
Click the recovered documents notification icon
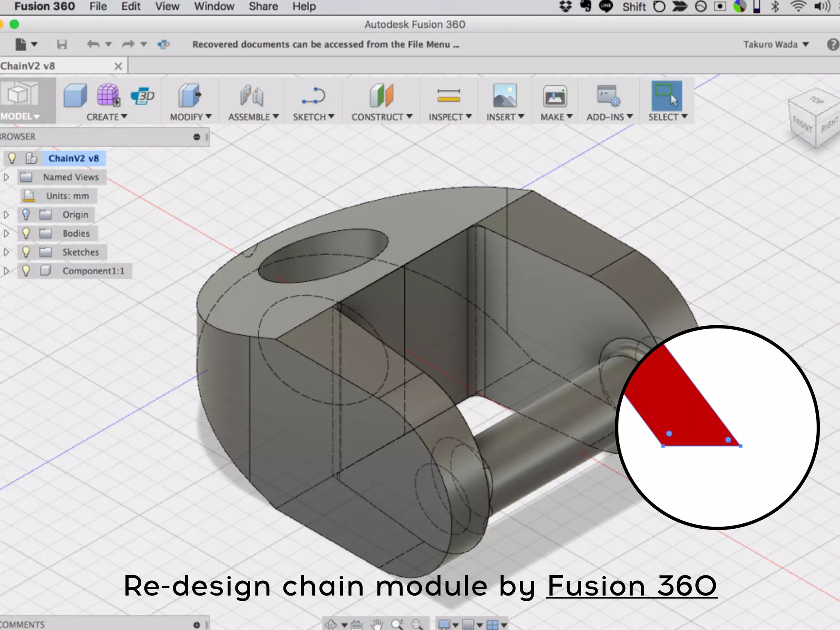pos(164,44)
